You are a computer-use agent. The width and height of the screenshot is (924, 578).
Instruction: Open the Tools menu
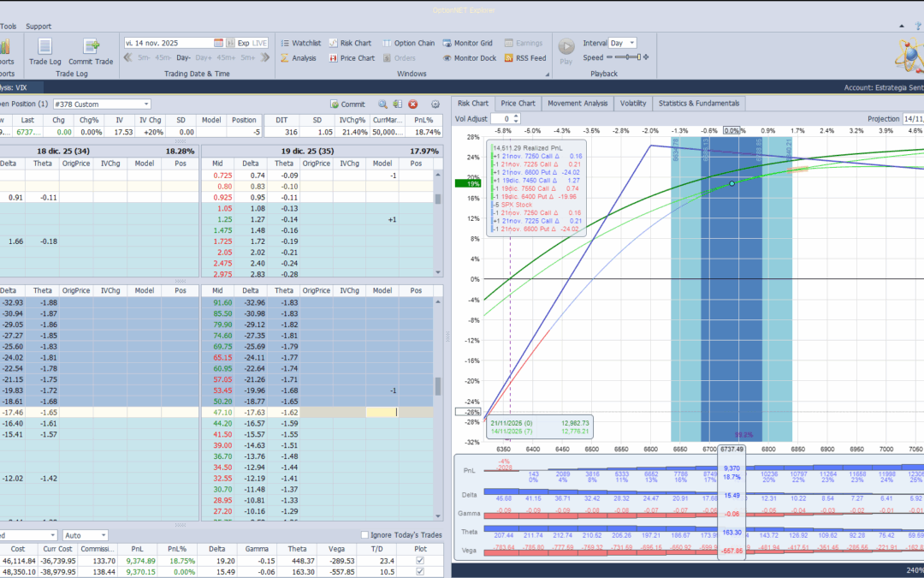tap(9, 27)
